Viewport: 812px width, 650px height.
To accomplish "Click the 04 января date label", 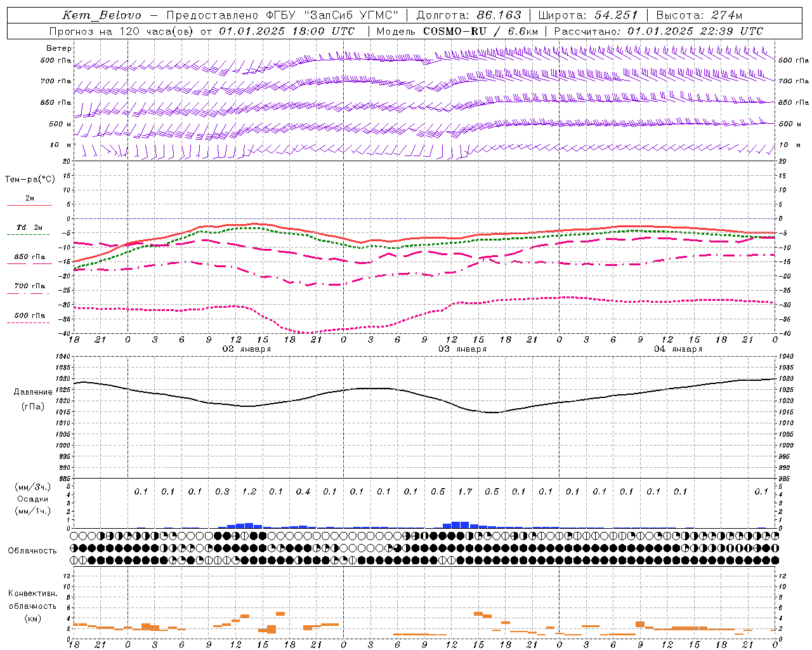I will (678, 349).
